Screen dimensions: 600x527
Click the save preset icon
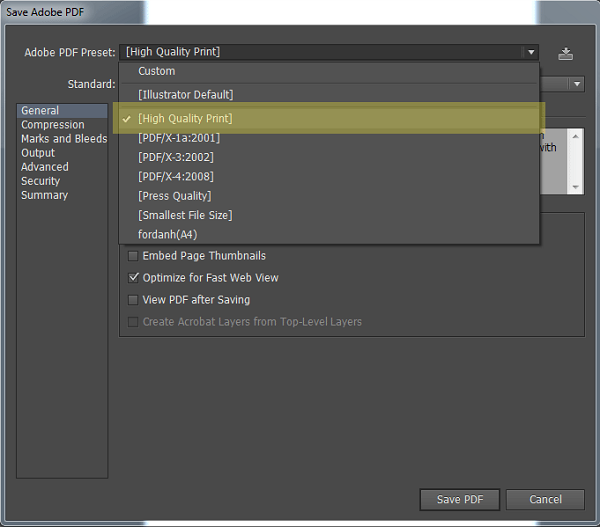566,53
